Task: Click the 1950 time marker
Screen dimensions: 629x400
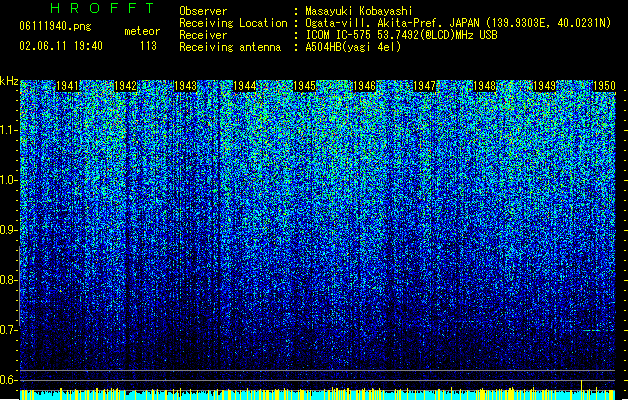Action: tap(604, 86)
